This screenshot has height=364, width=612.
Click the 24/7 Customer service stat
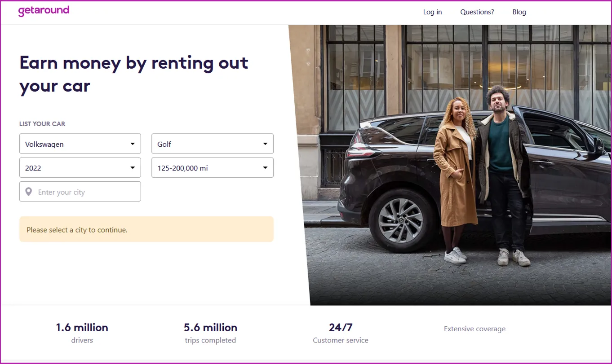point(341,333)
